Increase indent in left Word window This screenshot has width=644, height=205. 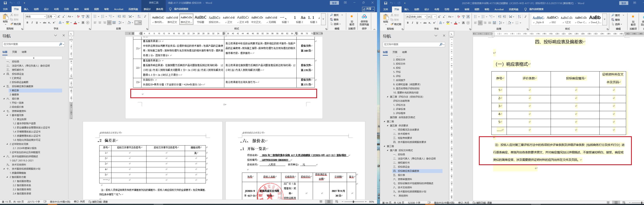[x=124, y=16]
